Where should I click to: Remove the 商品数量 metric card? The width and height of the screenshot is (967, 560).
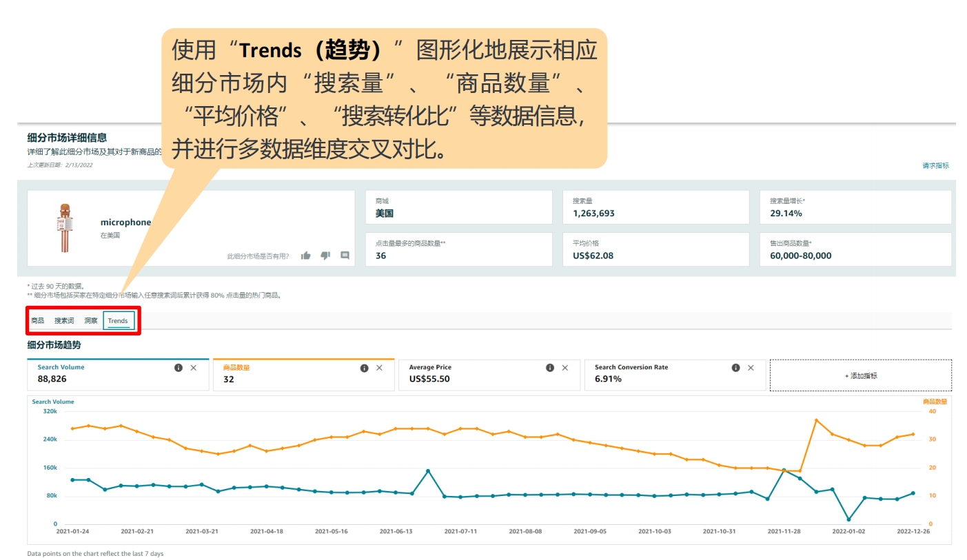(379, 368)
